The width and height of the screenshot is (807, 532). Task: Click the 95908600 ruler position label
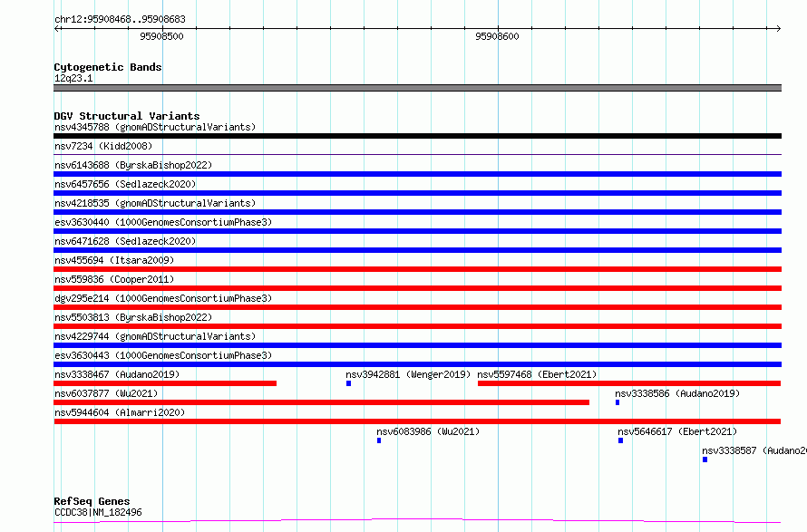(x=497, y=36)
